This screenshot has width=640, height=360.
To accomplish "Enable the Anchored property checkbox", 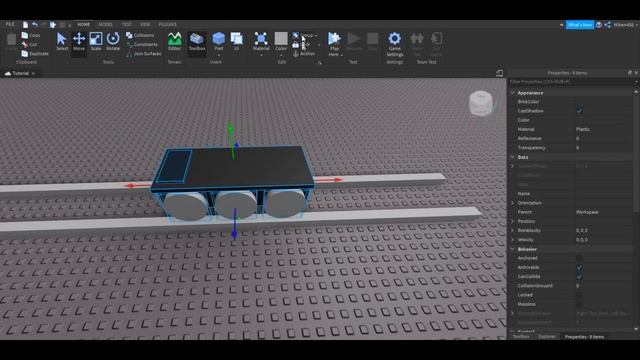I will [579, 258].
